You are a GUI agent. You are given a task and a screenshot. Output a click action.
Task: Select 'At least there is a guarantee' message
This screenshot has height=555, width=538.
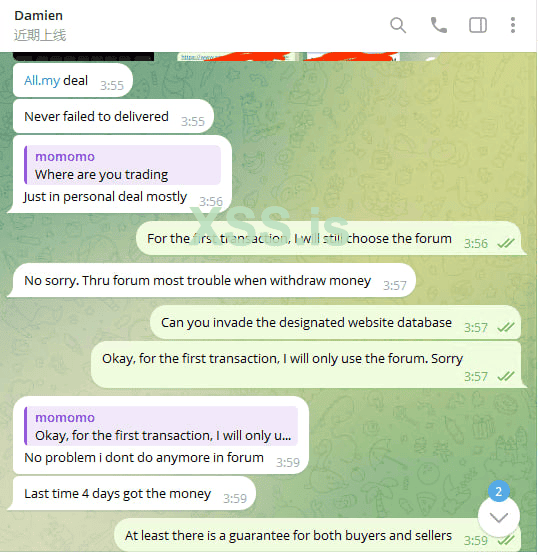tap(317, 536)
